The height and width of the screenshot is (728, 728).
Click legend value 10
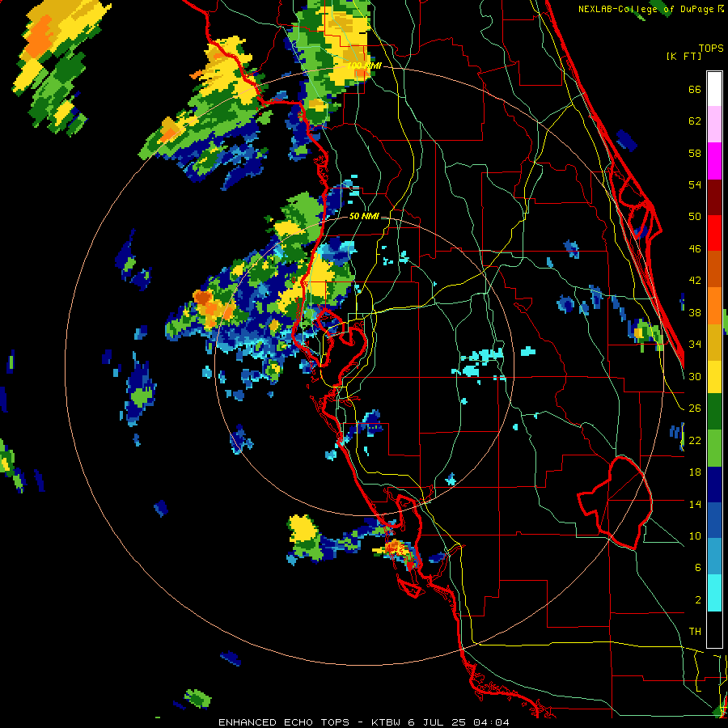tap(695, 535)
